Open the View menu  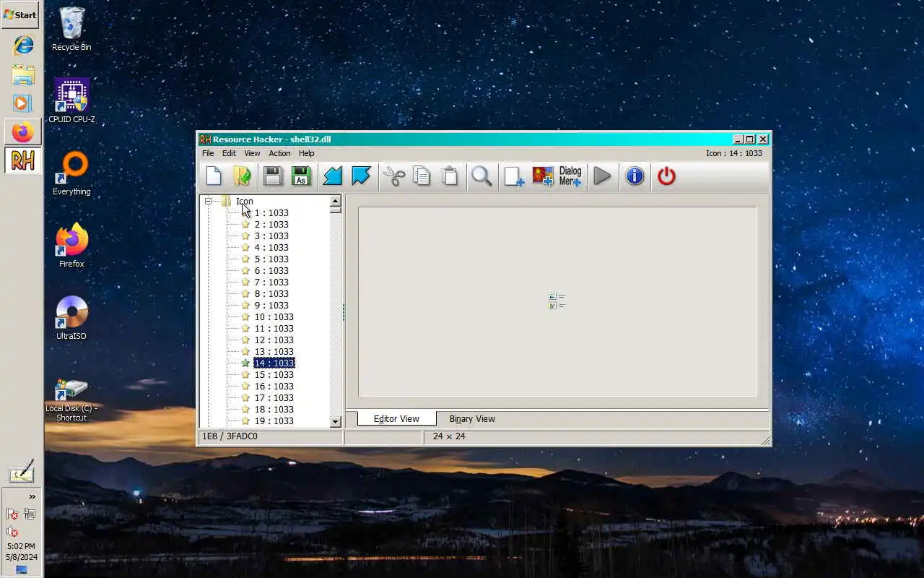252,153
